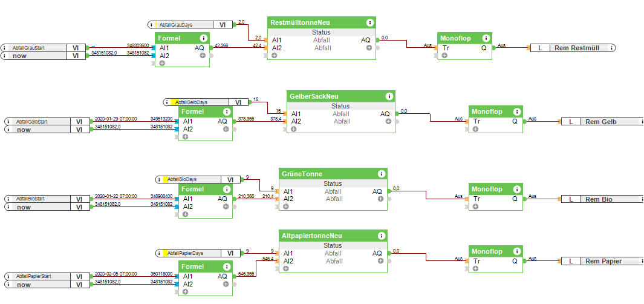
Task: Click info icon of AbfallBioDays input
Action: (160, 180)
